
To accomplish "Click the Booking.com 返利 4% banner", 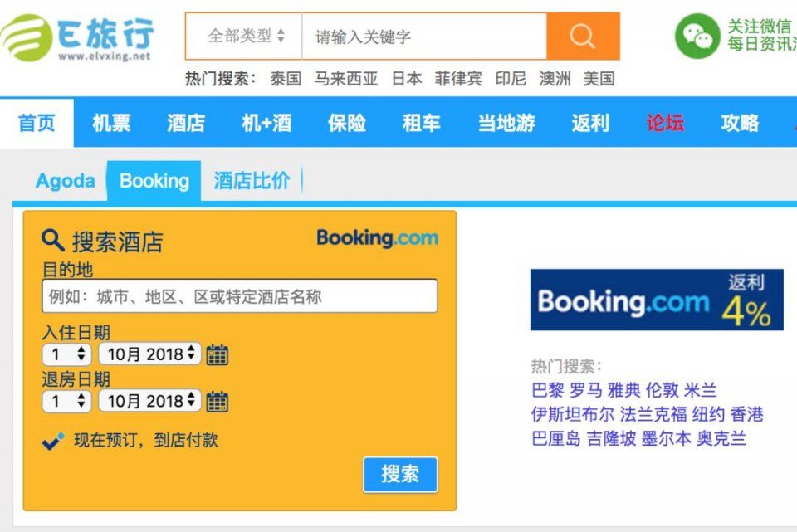I will coord(657,300).
